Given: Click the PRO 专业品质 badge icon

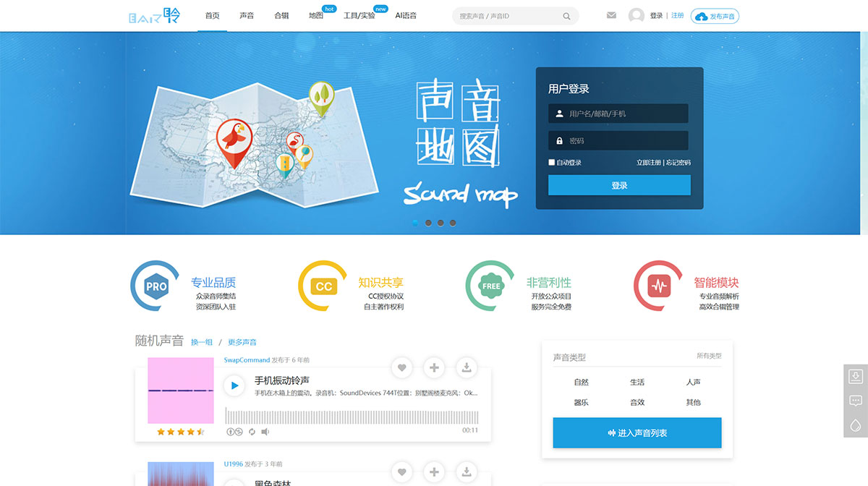Looking at the screenshot, I should (x=153, y=285).
